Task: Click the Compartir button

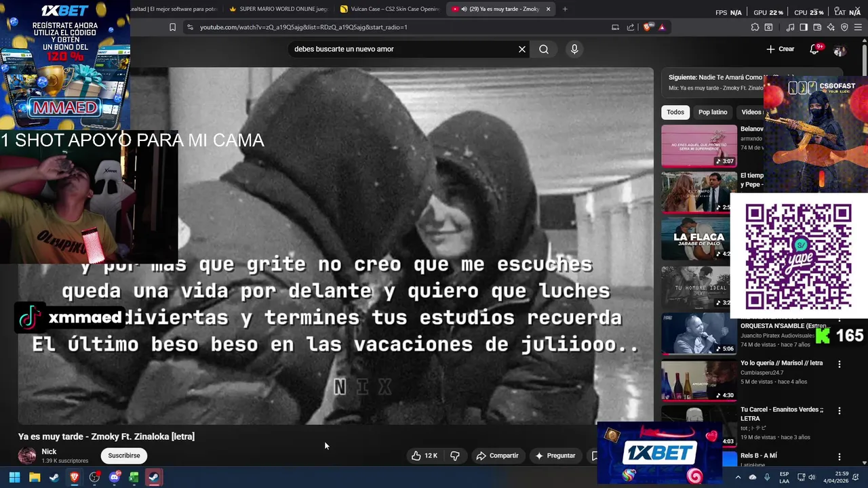Action: click(x=498, y=455)
